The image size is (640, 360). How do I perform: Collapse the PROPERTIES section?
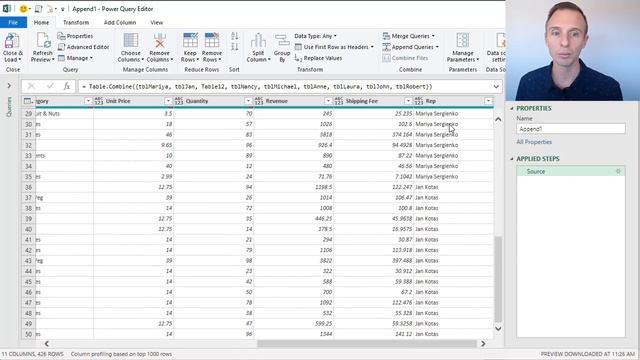[x=512, y=109]
